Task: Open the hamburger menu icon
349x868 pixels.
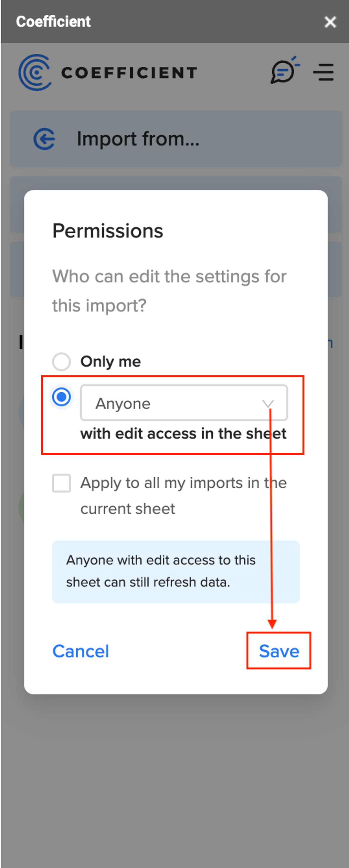Action: (323, 72)
